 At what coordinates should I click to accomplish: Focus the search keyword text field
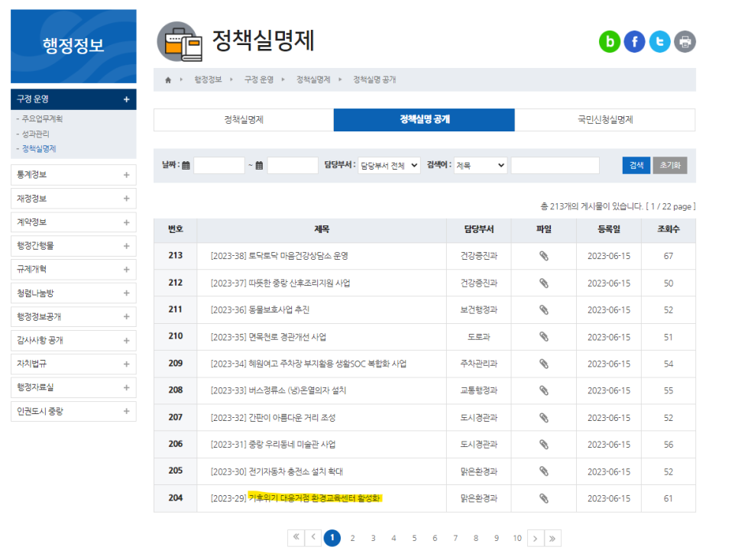pos(555,166)
